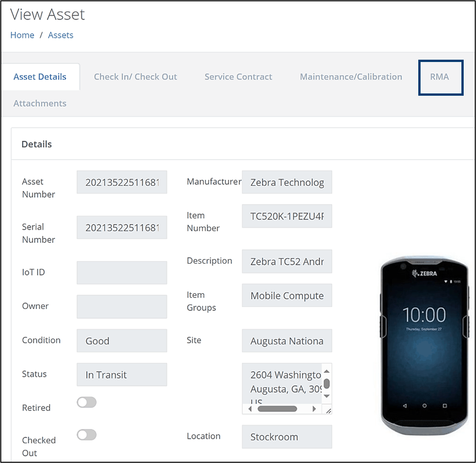Click the Asset Number field
The width and height of the screenshot is (476, 463).
[x=122, y=182]
